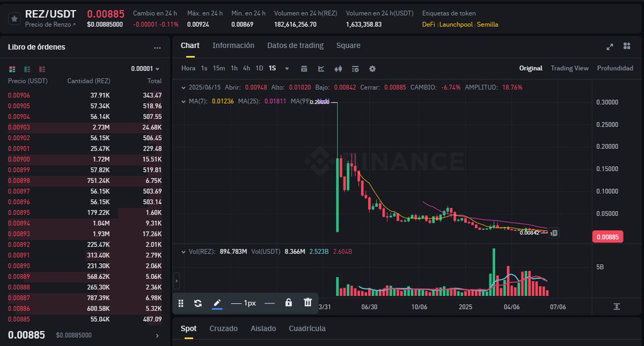Open Precio de Renzo link
The image size is (644, 346).
tap(50, 24)
